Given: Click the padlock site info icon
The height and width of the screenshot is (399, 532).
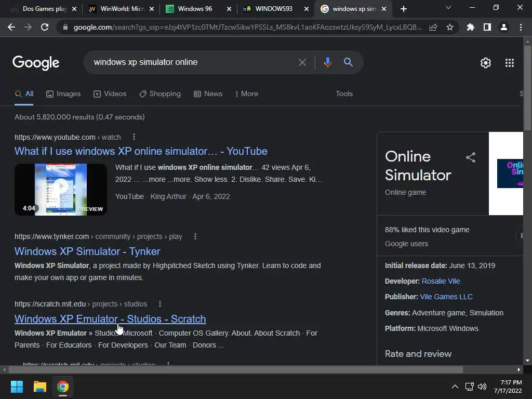Looking at the screenshot, I should click(x=65, y=27).
